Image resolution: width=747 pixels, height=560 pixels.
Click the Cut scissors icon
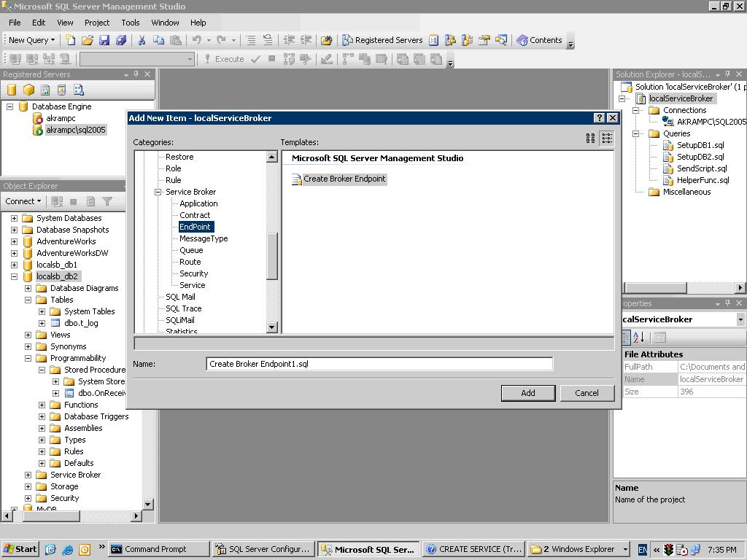pyautogui.click(x=142, y=40)
